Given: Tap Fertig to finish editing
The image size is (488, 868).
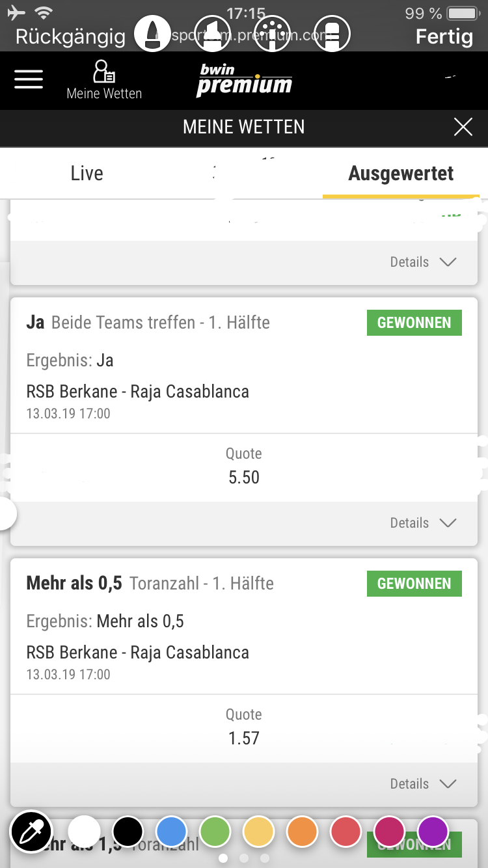Looking at the screenshot, I should coord(444,36).
